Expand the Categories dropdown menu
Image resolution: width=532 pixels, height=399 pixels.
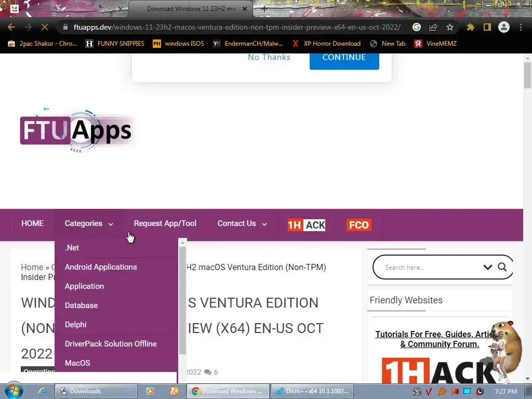(x=89, y=223)
